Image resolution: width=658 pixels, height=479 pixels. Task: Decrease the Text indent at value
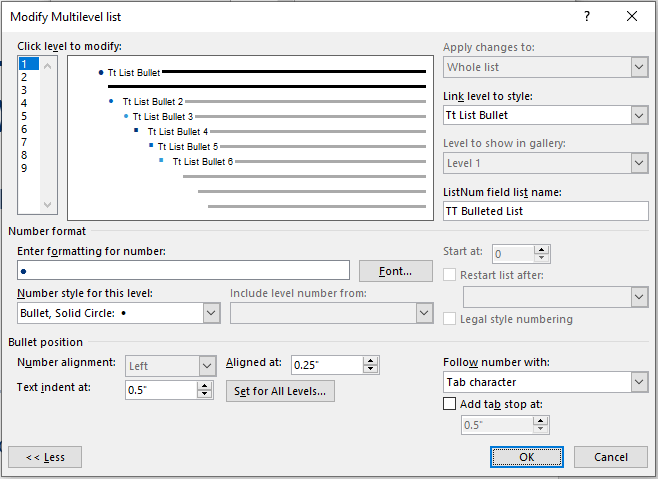pos(206,395)
